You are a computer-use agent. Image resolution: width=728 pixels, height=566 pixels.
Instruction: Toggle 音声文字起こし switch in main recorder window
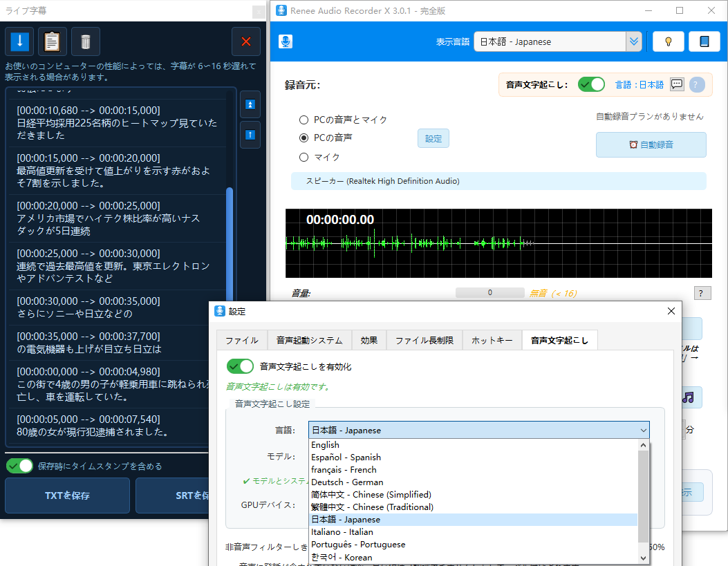(x=591, y=84)
